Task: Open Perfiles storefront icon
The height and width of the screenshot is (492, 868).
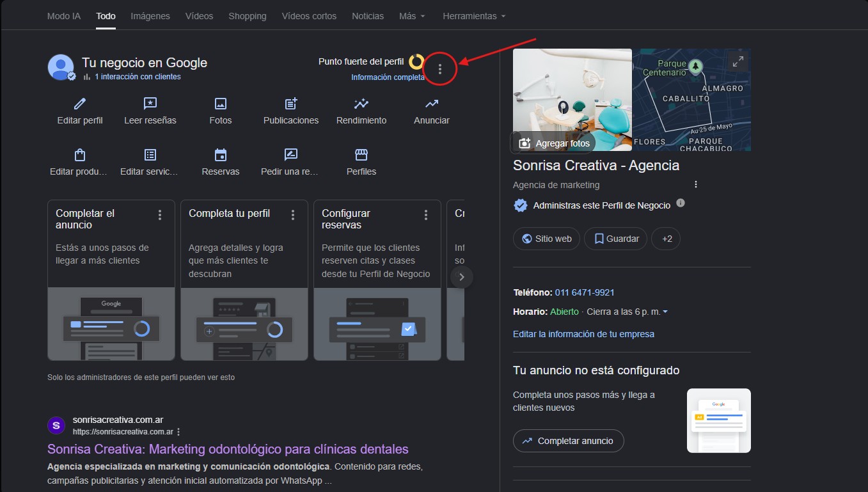Action: (361, 155)
